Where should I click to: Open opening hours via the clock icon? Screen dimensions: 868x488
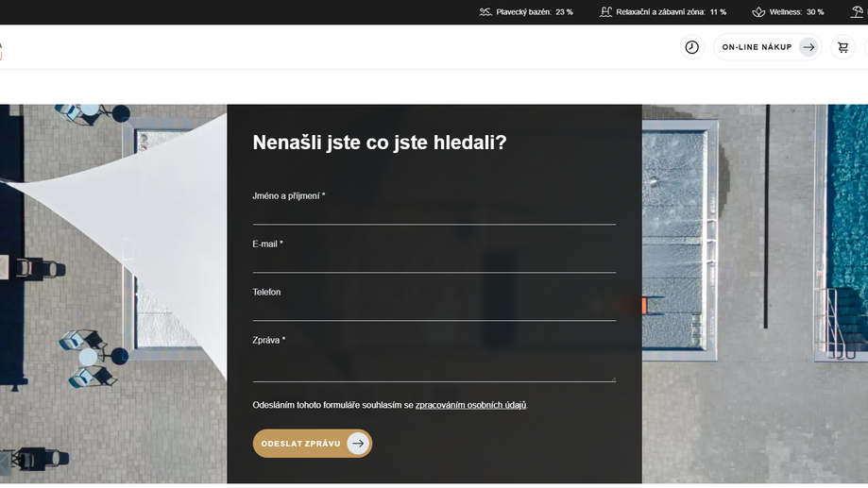(691, 47)
